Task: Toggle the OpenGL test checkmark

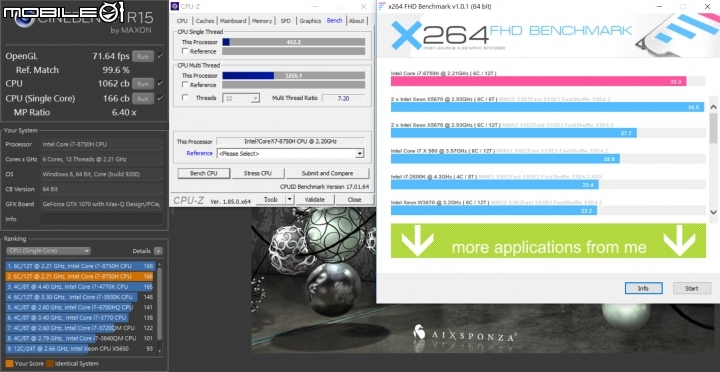Action: tap(160, 56)
